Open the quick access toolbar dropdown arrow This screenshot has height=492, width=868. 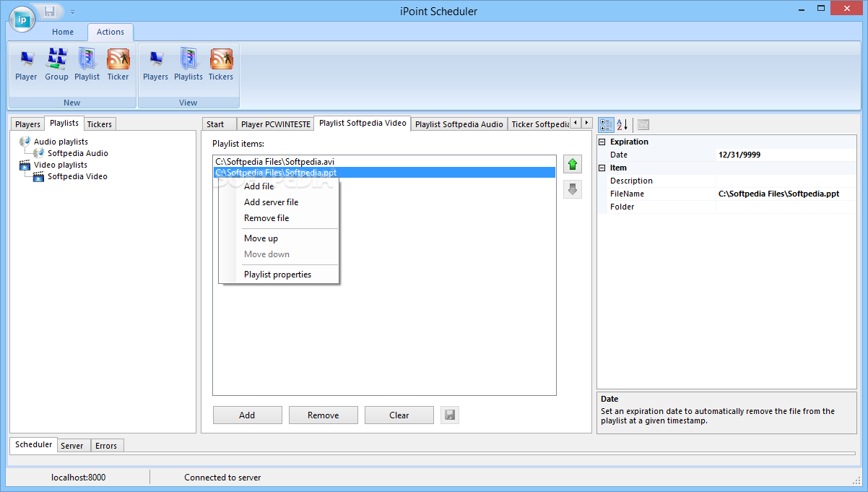coord(72,12)
